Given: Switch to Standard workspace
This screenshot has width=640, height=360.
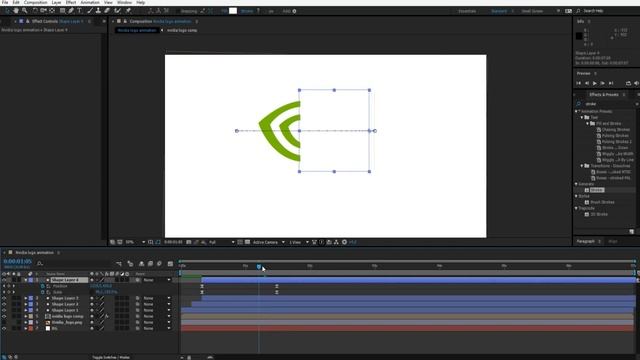Looking at the screenshot, I should (x=499, y=11).
